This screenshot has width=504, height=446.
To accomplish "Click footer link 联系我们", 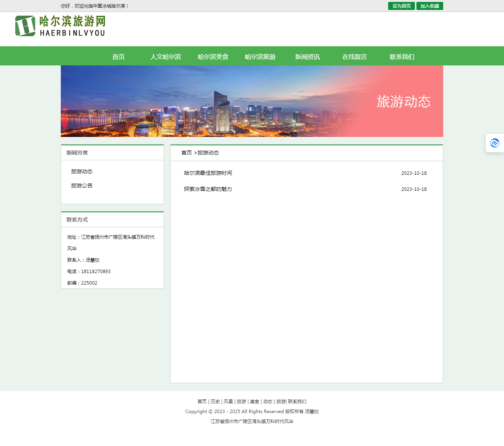I will 298,402.
